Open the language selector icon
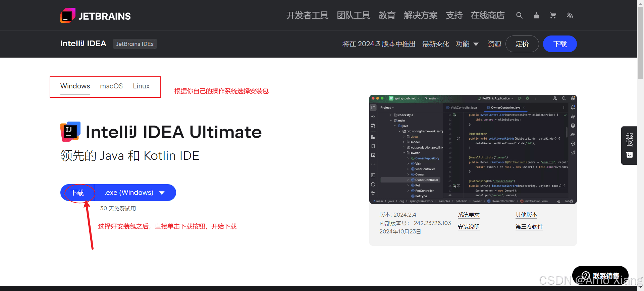The image size is (644, 291). click(570, 15)
